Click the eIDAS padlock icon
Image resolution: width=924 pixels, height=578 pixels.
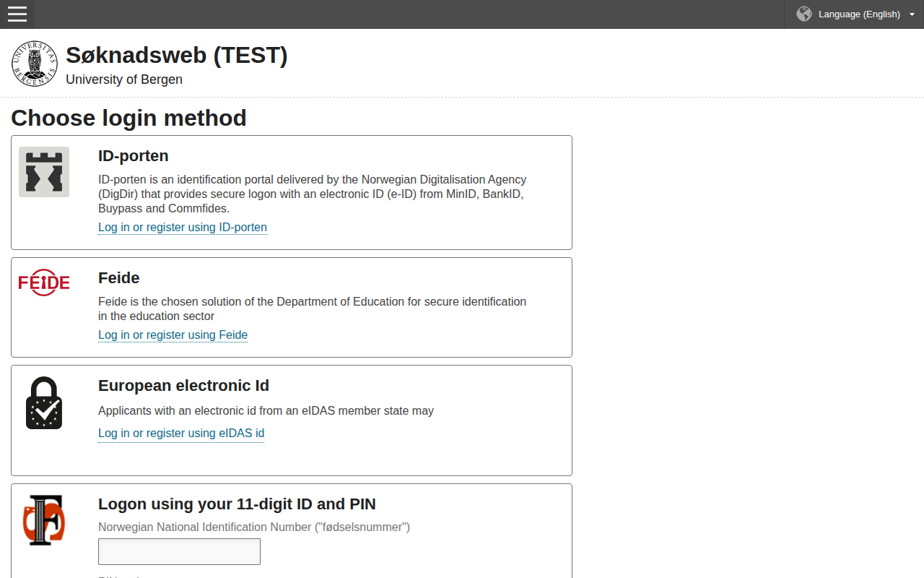pos(44,402)
